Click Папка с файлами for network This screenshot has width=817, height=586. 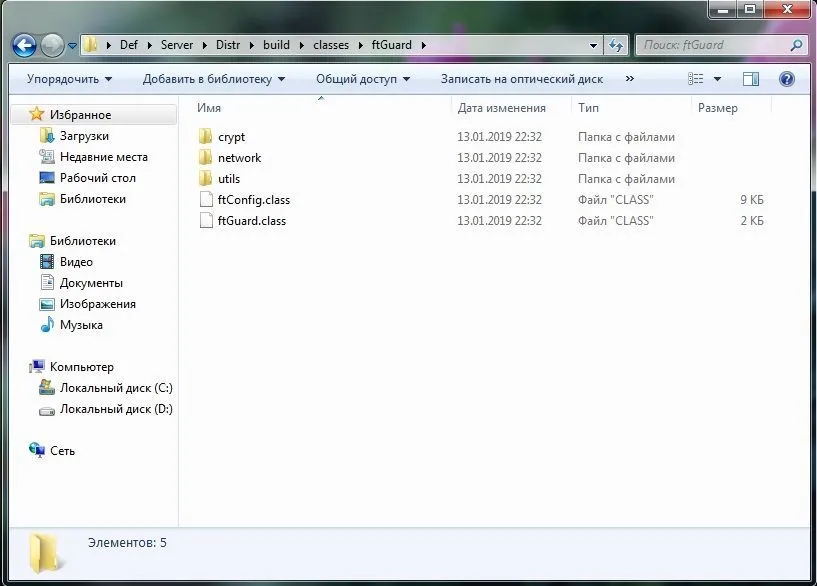click(626, 158)
